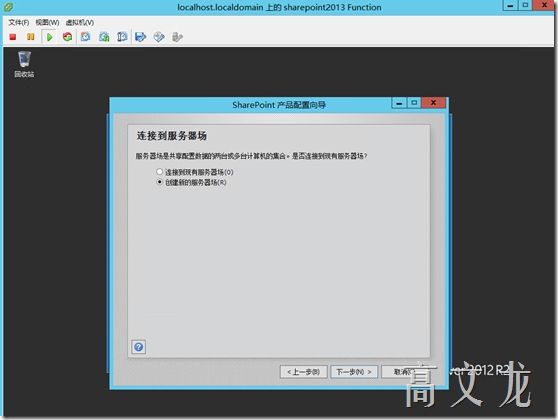Click the sharepoint2013 Function console window title
Viewport: 558px width, 420px height.
pyautogui.click(x=279, y=7)
